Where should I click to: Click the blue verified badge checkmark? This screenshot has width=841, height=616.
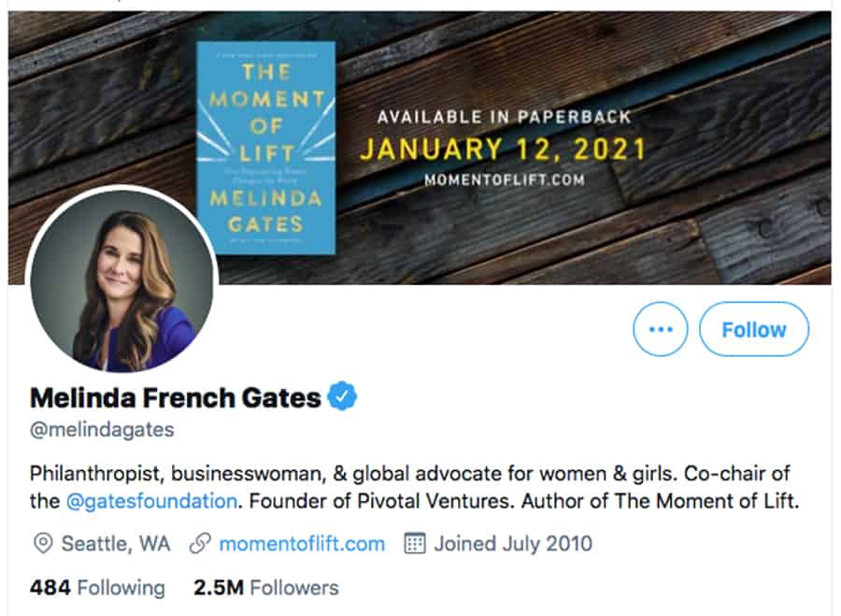(x=343, y=397)
